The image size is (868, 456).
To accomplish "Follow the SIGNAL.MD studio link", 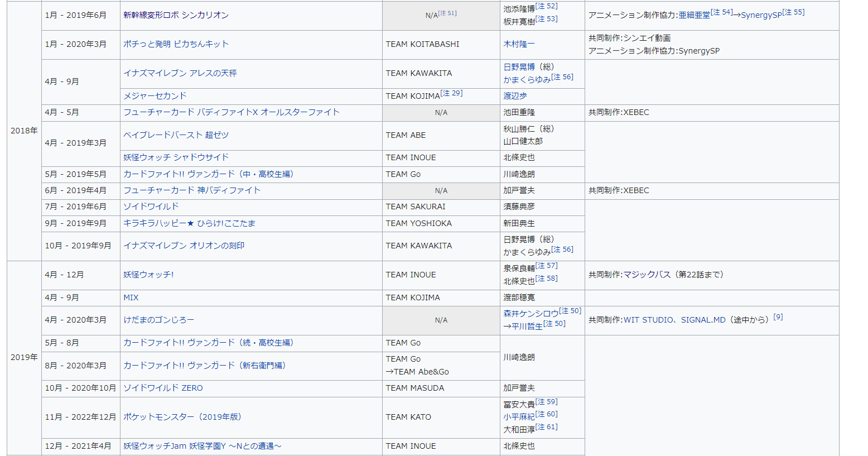I will pyautogui.click(x=703, y=320).
